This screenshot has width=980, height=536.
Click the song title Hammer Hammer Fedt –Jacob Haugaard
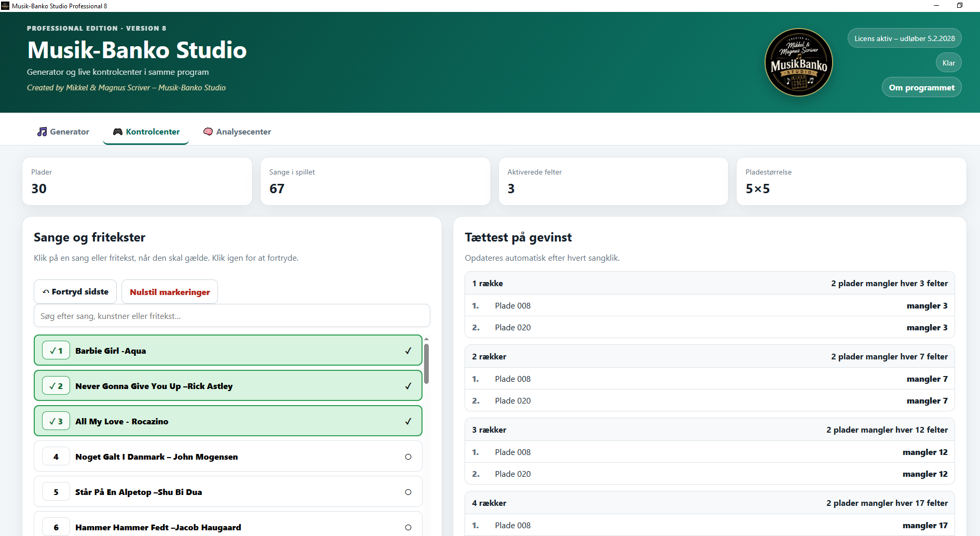[x=158, y=527]
